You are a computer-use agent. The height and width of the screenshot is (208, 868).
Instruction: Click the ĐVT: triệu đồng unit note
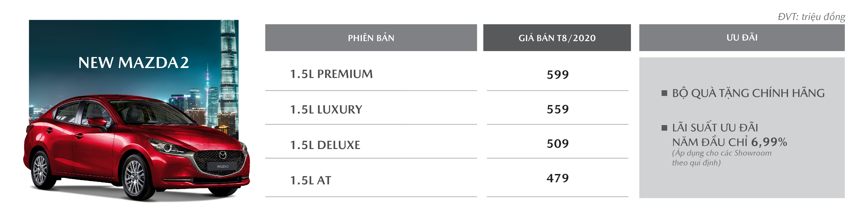click(x=811, y=17)
